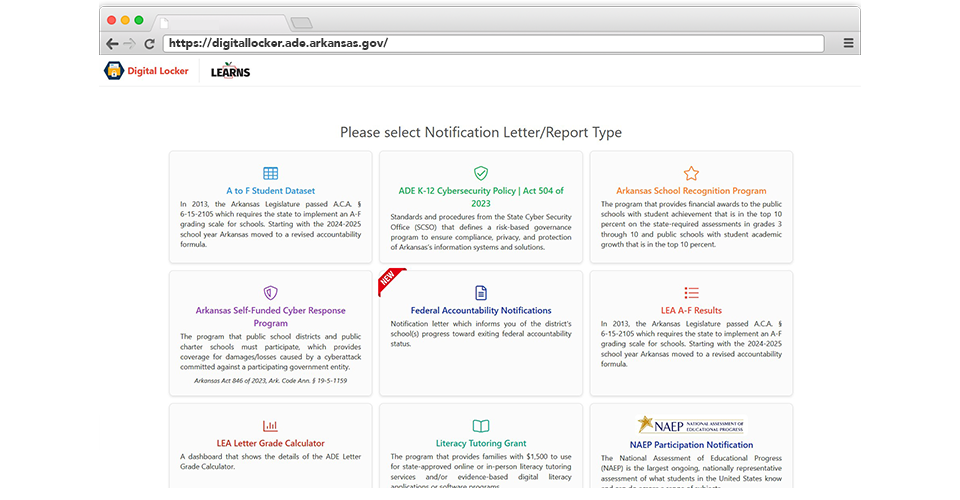This screenshot has width=960, height=500.
Task: Click the NAEP logo image
Action: tap(691, 425)
